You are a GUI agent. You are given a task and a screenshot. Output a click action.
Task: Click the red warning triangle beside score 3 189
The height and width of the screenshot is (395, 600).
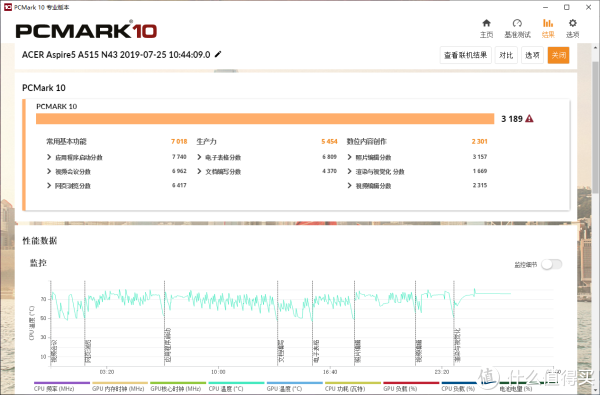tap(529, 119)
